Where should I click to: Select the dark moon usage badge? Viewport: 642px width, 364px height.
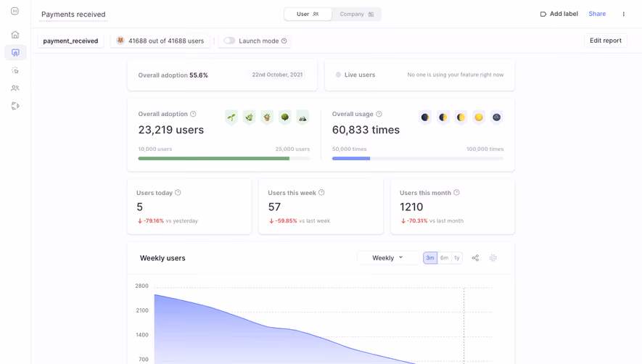(x=497, y=117)
